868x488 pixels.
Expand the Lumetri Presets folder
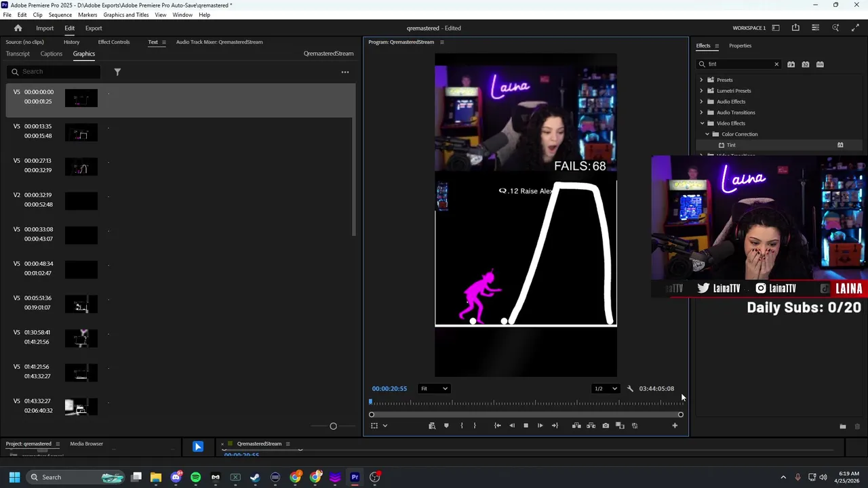702,91
